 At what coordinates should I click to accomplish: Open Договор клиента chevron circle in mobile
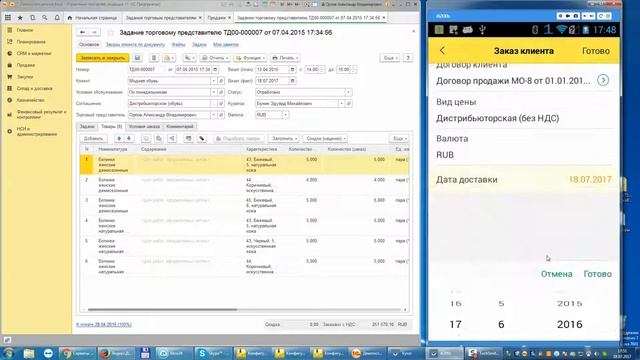tap(603, 80)
